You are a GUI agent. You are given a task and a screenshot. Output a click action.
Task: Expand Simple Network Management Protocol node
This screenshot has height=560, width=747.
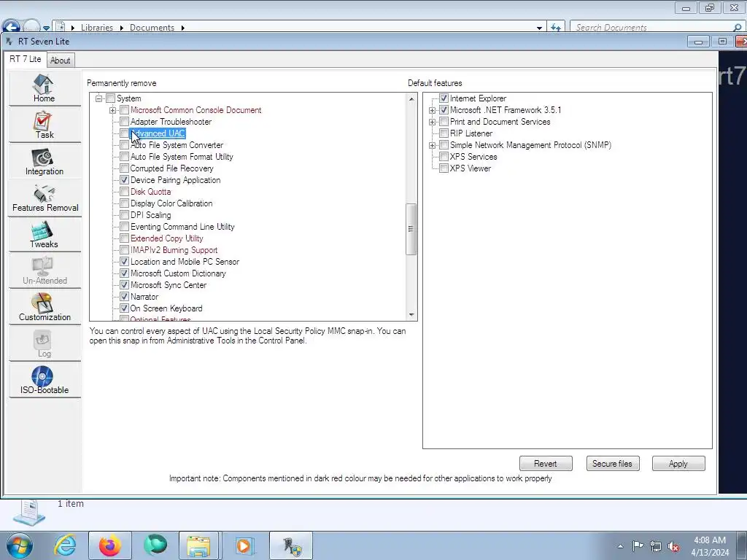[432, 145]
